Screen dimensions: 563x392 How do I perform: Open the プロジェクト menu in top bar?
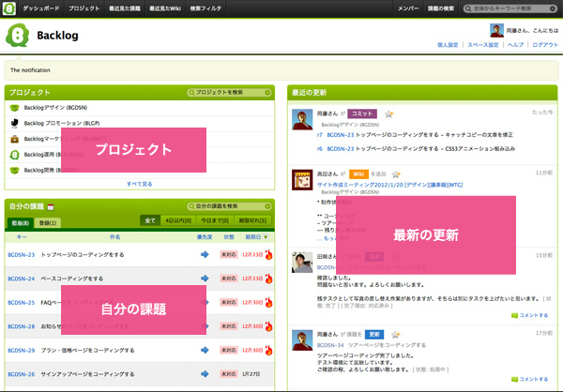pyautogui.click(x=84, y=8)
